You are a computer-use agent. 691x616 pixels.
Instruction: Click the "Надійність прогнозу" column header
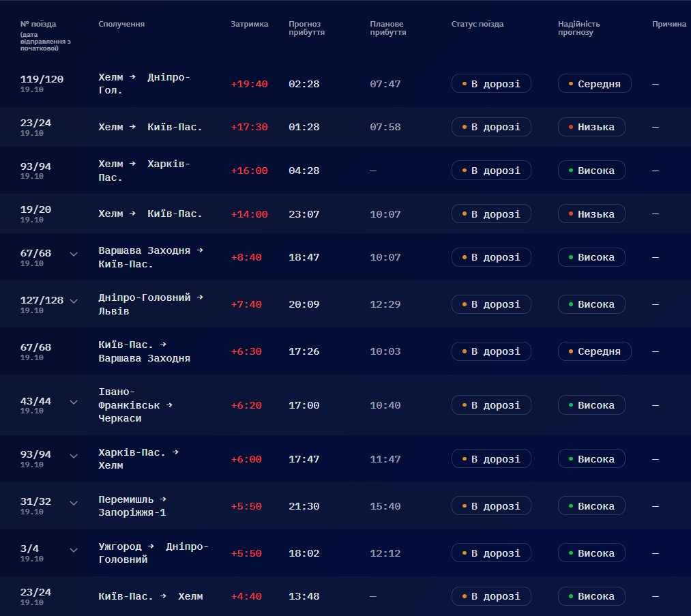tap(578, 28)
